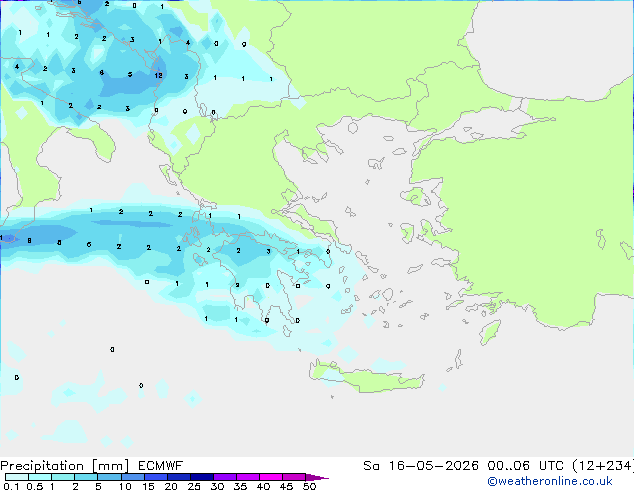Choose the 5–10 mm legend color swatch
Screen dimensions: 634x490
(x=109, y=477)
